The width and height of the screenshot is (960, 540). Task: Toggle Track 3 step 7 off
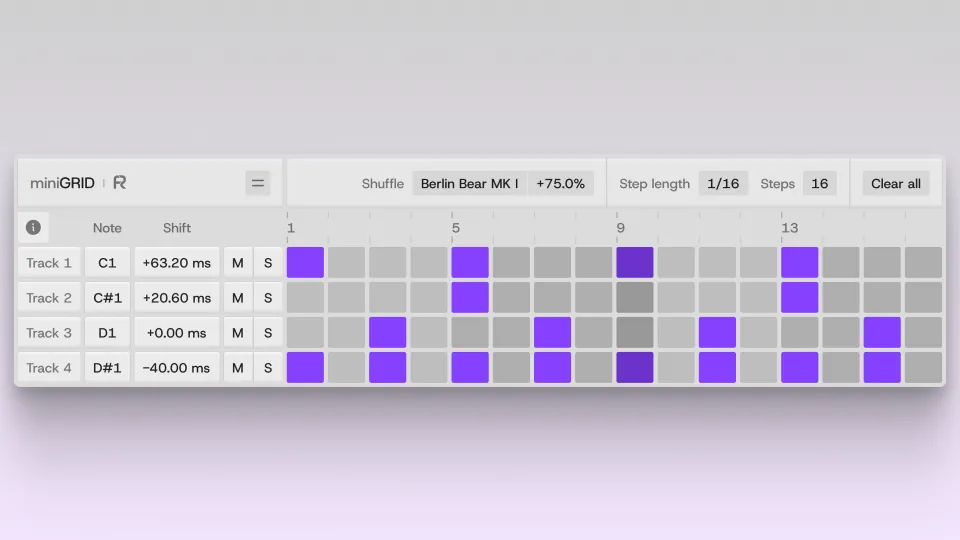[x=552, y=332]
